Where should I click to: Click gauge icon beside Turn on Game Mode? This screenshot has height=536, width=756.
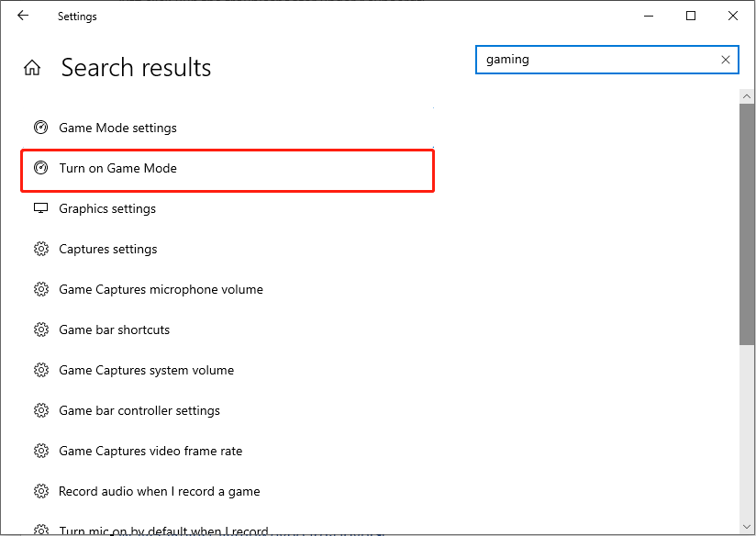41,168
